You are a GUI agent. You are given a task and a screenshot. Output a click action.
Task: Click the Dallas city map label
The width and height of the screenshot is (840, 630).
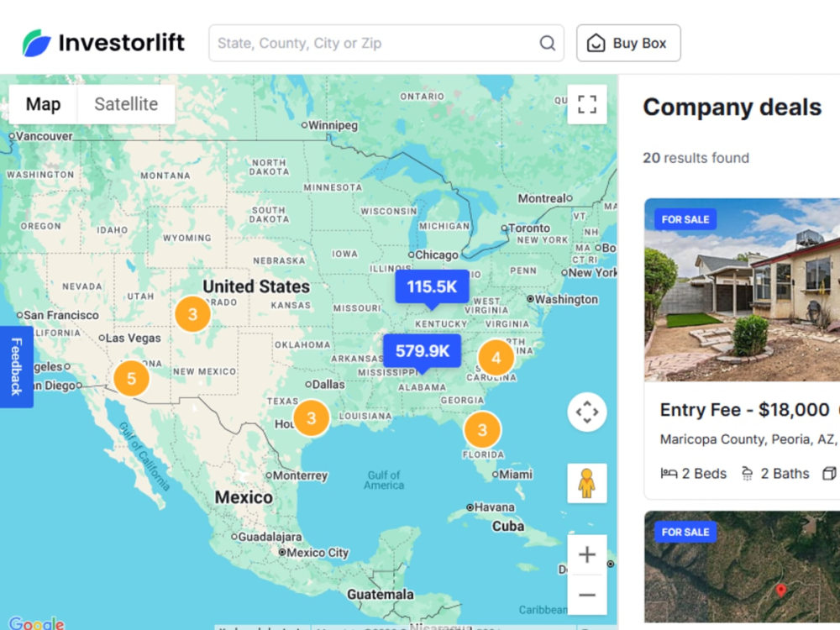(328, 385)
